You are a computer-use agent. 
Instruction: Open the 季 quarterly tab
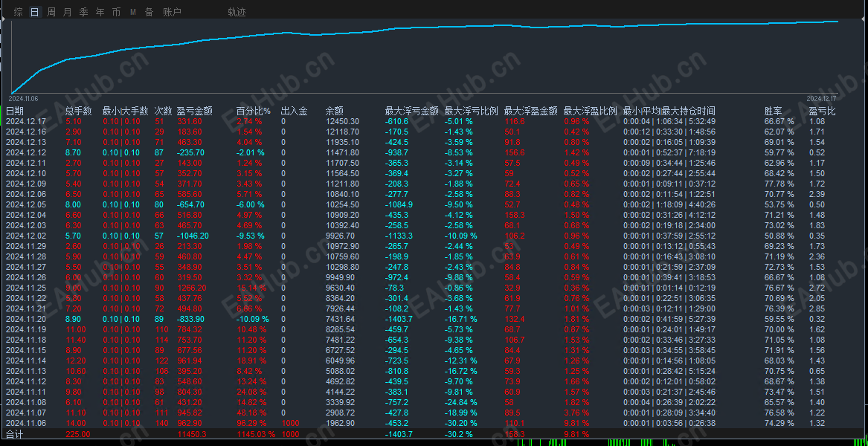click(x=83, y=12)
